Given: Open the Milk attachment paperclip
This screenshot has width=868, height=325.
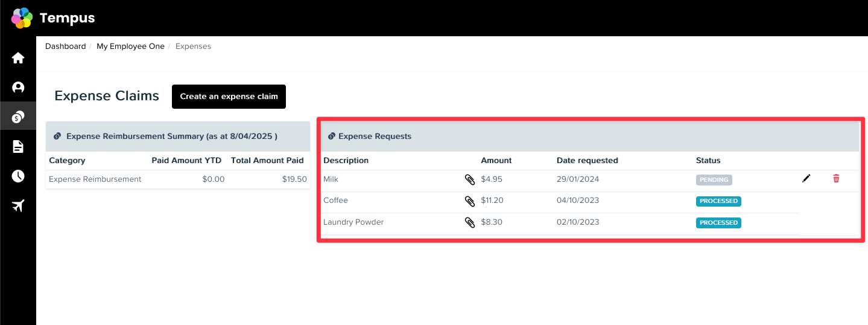Looking at the screenshot, I should click(470, 179).
